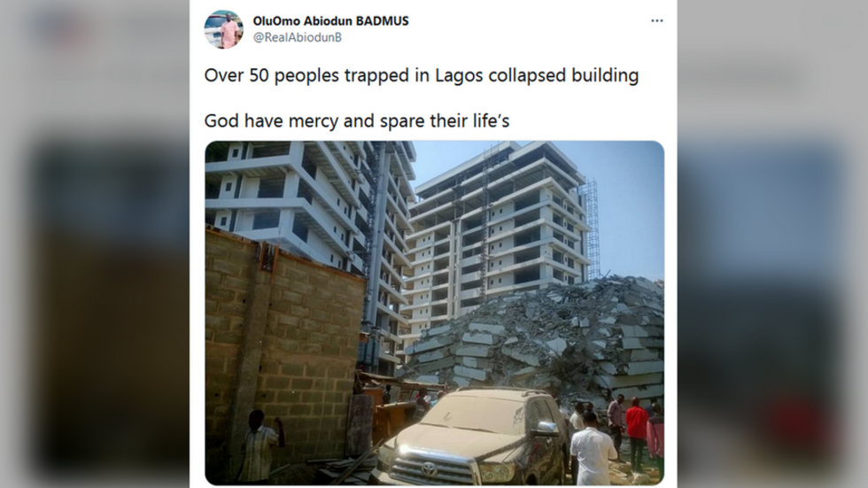Screen dimensions: 868x488
Task: Click the Toyota emblem on the SUV grille
Action: click(429, 469)
